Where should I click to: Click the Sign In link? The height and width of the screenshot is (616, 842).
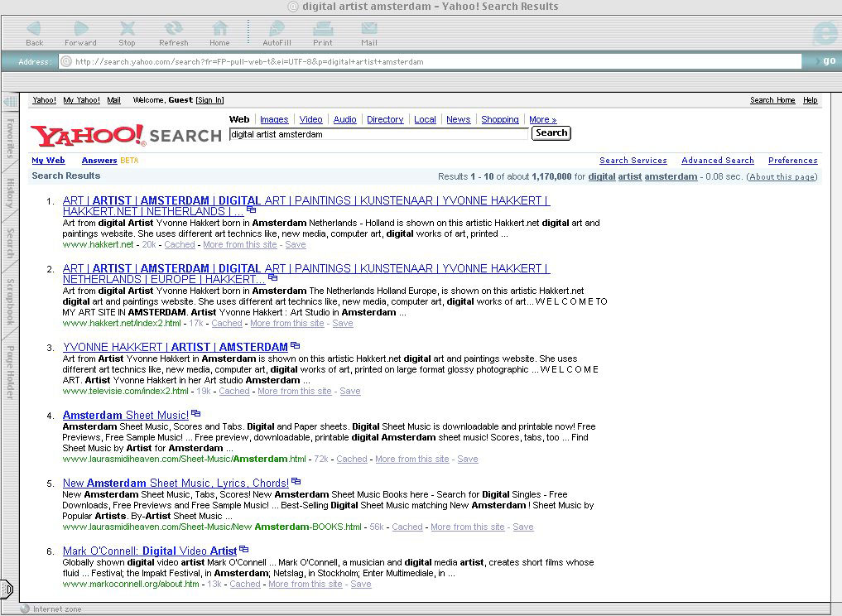coord(209,100)
